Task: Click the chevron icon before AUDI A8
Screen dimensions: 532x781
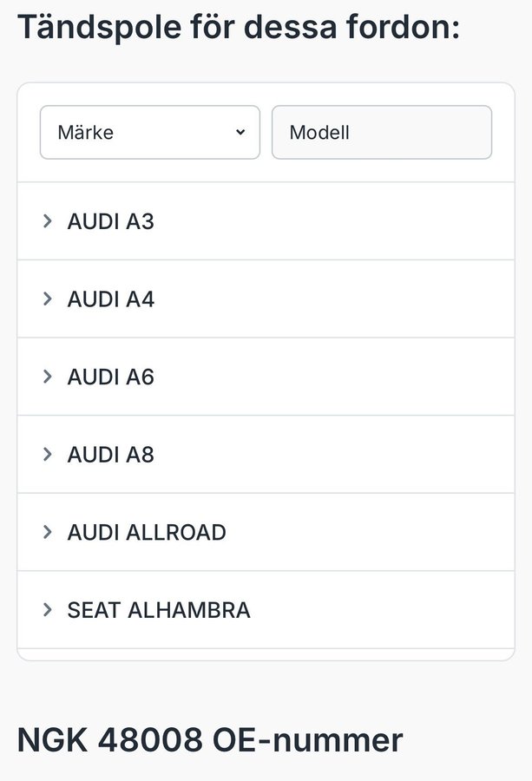Action: (48, 455)
